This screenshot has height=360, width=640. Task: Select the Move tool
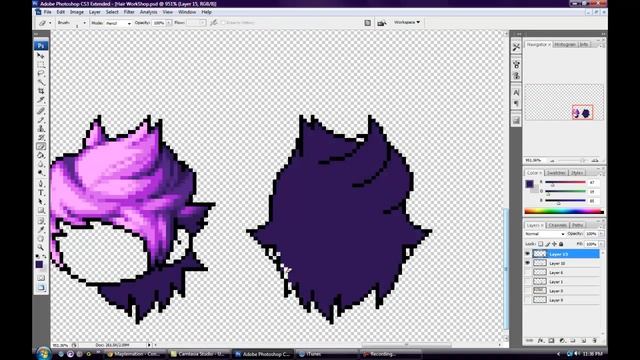(x=41, y=56)
